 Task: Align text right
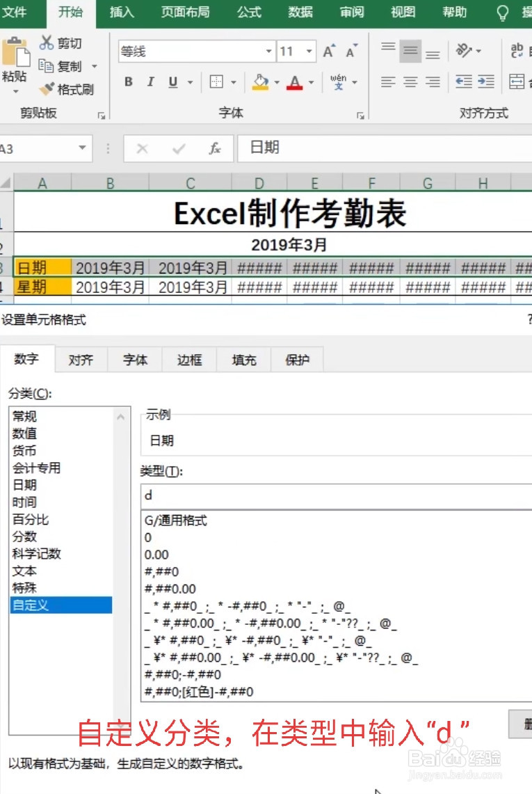[433, 81]
